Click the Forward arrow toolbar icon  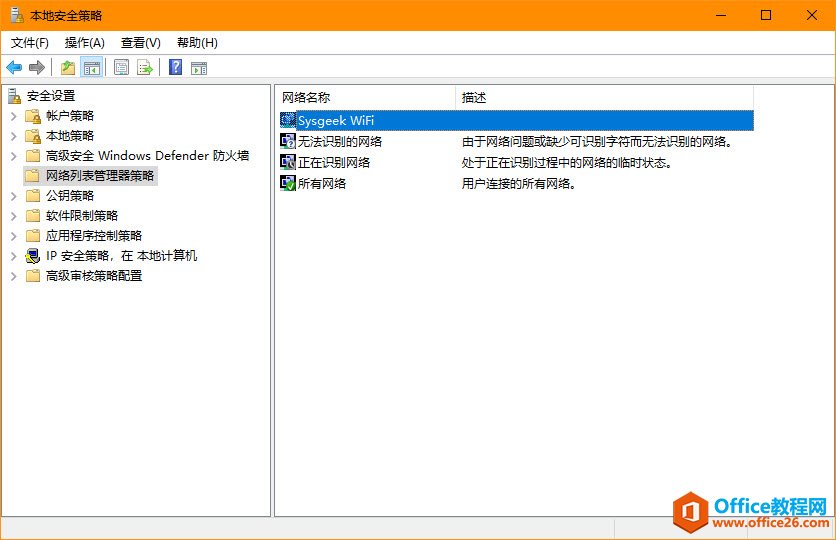pos(37,68)
